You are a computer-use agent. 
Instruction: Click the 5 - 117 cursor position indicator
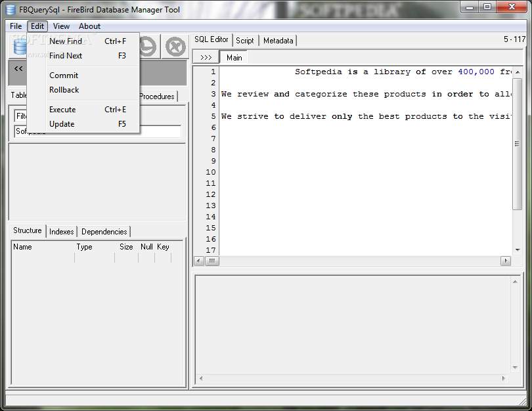514,39
